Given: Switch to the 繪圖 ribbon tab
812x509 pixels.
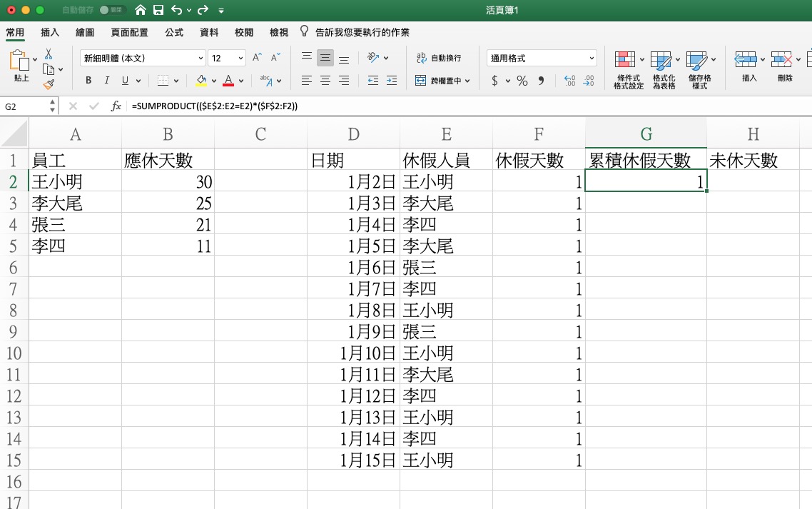Looking at the screenshot, I should [85, 32].
